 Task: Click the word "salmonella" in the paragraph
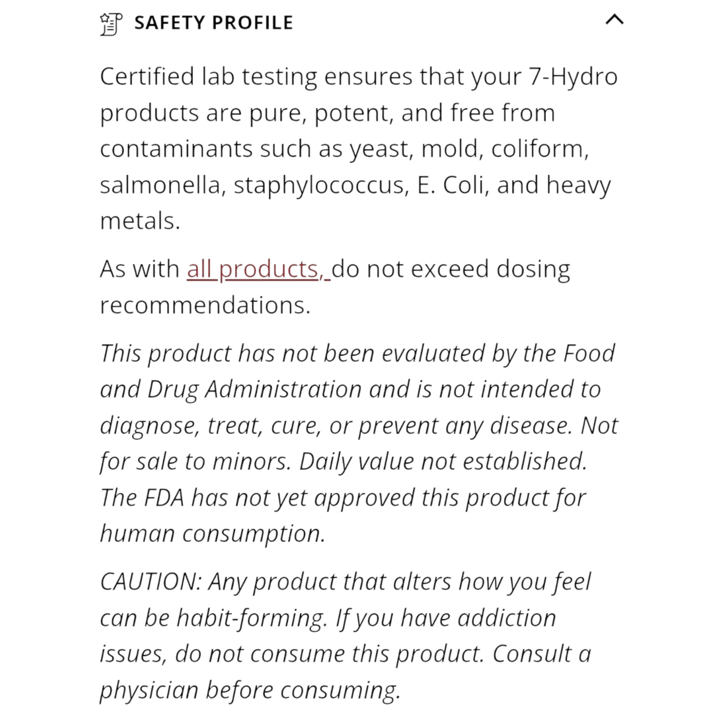coord(160,185)
